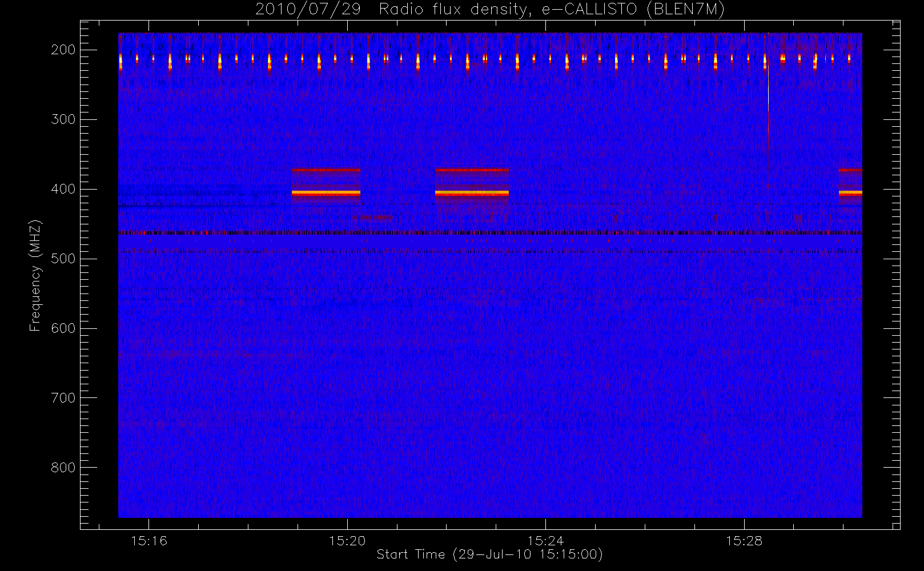Select the 600 frequency tick label

[x=63, y=328]
